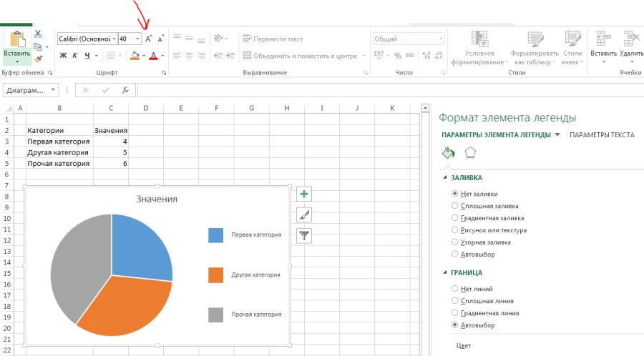644x356 pixels.
Task: Choose 'Нет линий' under border options
Action: coord(454,289)
